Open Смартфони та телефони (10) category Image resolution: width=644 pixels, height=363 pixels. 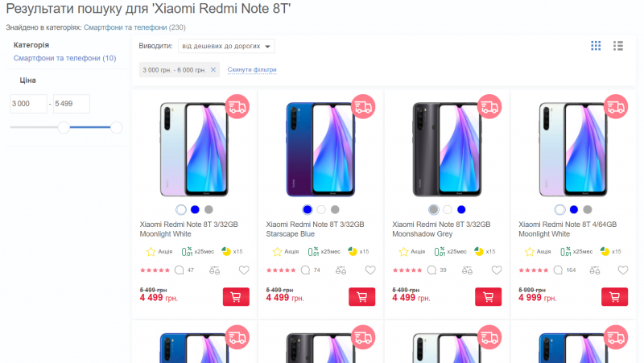coord(65,58)
